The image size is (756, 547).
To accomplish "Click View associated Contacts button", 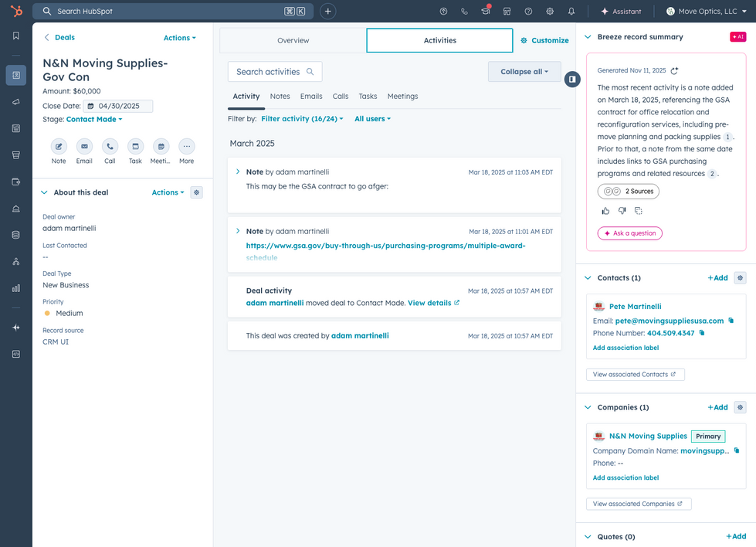I will (x=635, y=374).
